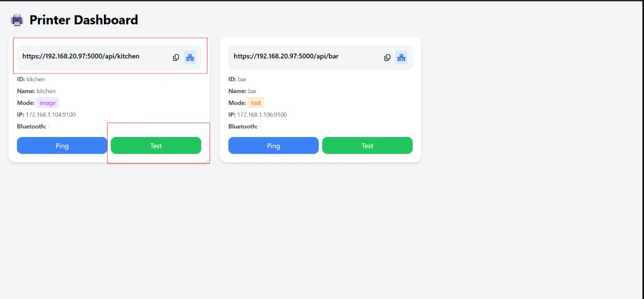Click the kitchen printer ID line
The height and width of the screenshot is (299, 644).
coord(31,79)
